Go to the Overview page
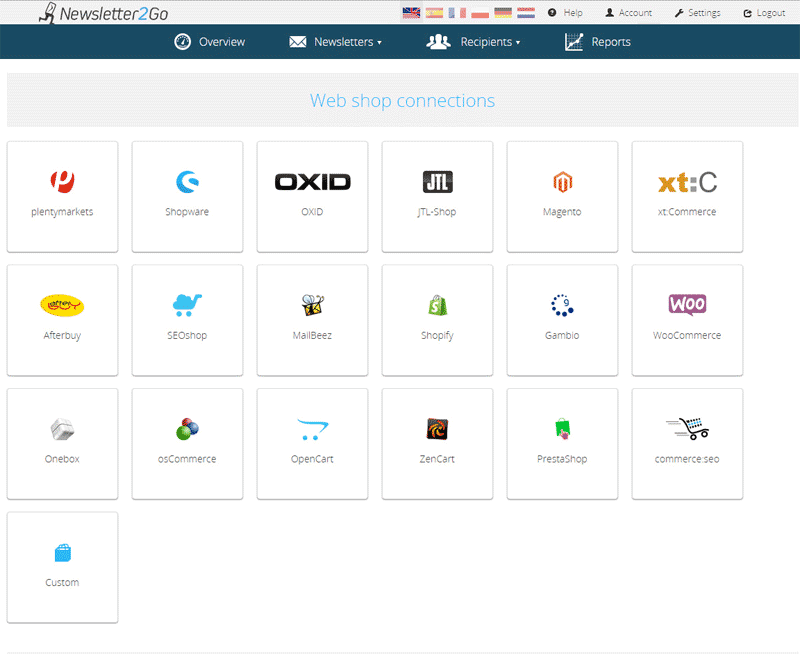Image resolution: width=800 pixels, height=654 pixels. click(x=210, y=42)
